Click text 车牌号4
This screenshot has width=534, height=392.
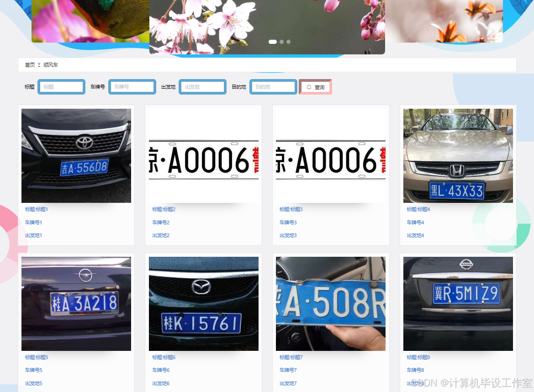click(416, 222)
